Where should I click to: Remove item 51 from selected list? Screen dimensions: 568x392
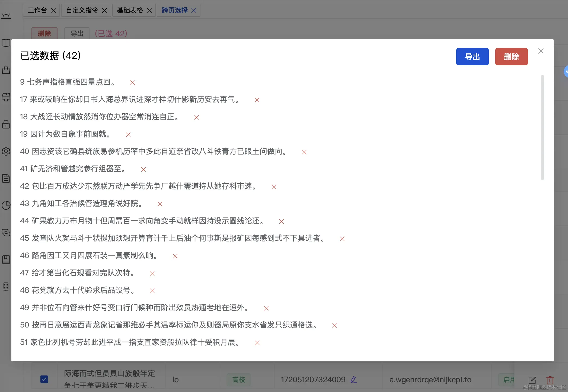pyautogui.click(x=257, y=343)
